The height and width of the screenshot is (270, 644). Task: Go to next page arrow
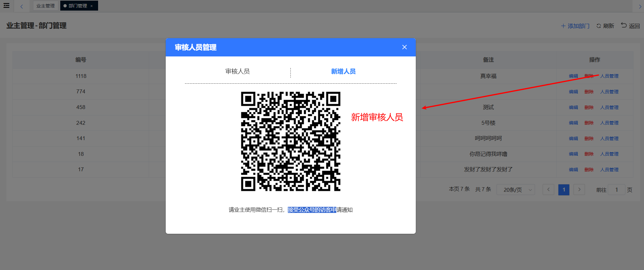tap(579, 190)
